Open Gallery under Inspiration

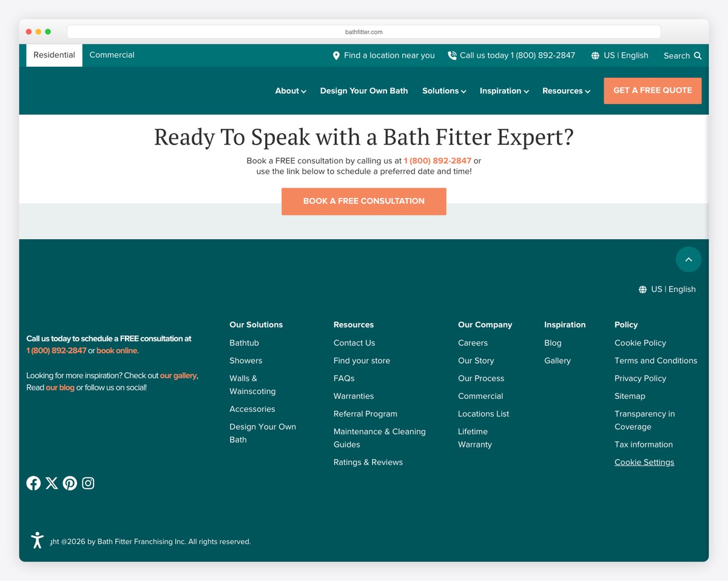[x=558, y=361]
